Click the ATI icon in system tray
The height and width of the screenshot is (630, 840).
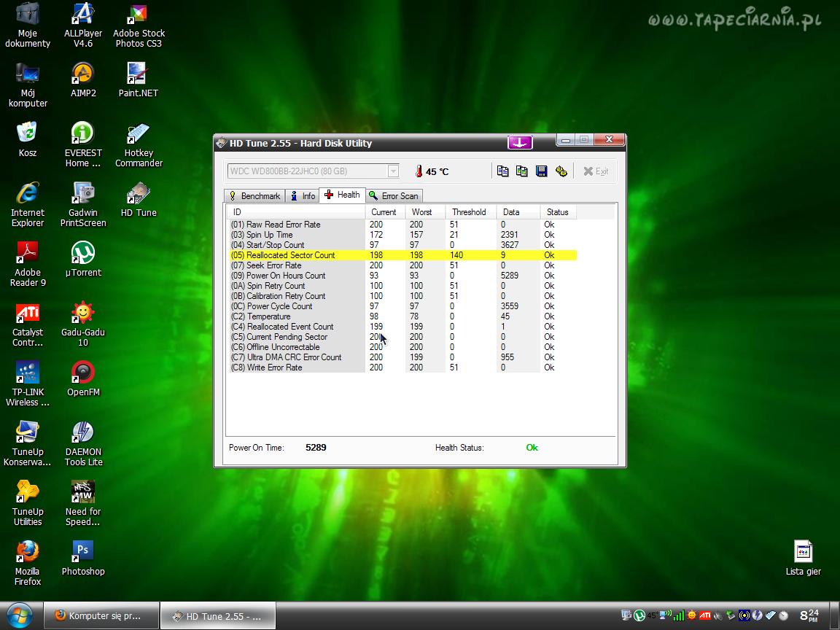point(705,615)
